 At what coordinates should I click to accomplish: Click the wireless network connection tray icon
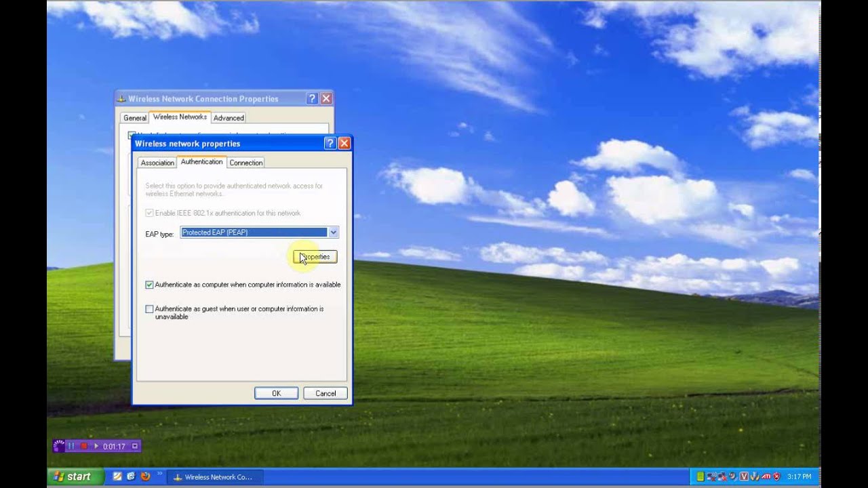tap(711, 476)
